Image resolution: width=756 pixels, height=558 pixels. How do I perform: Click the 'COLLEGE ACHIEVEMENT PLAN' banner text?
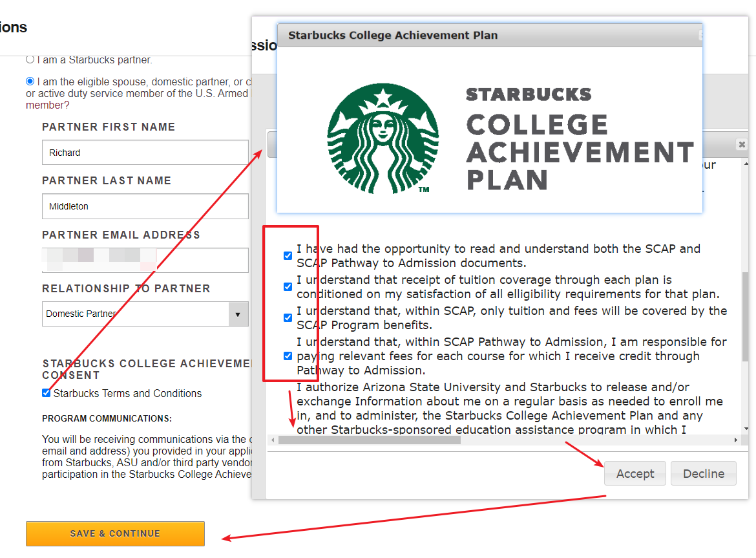pyautogui.click(x=580, y=152)
